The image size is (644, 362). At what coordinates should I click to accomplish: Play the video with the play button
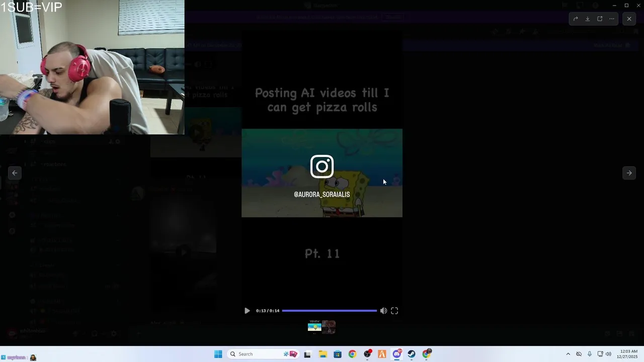click(x=247, y=311)
